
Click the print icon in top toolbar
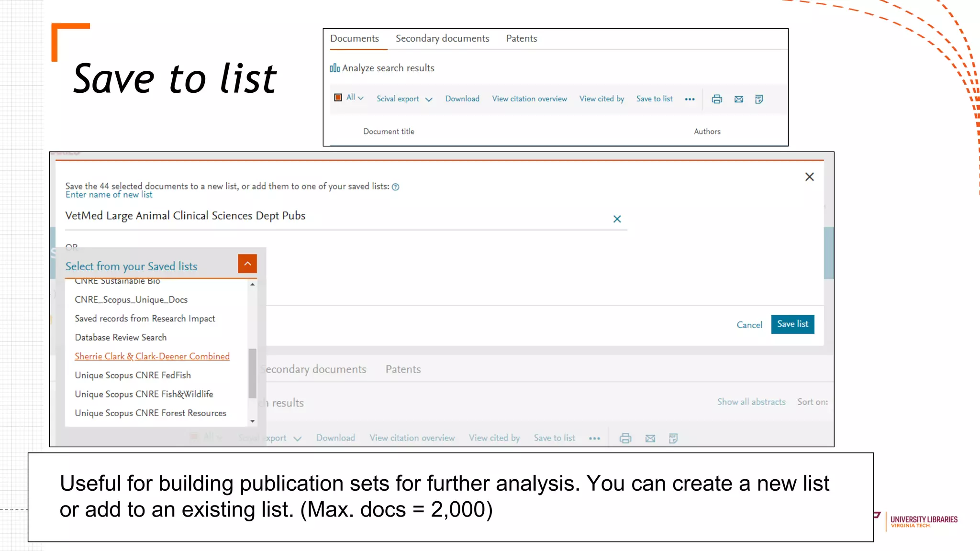[717, 99]
